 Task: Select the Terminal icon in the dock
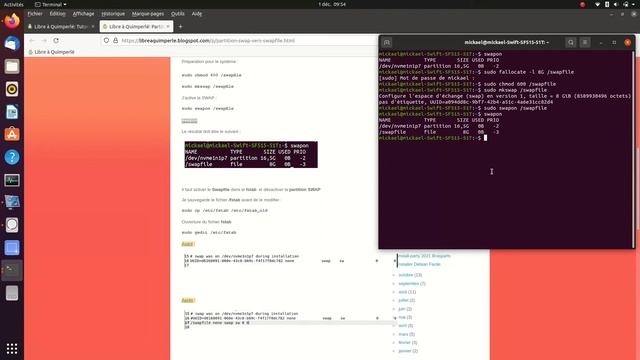(12, 270)
